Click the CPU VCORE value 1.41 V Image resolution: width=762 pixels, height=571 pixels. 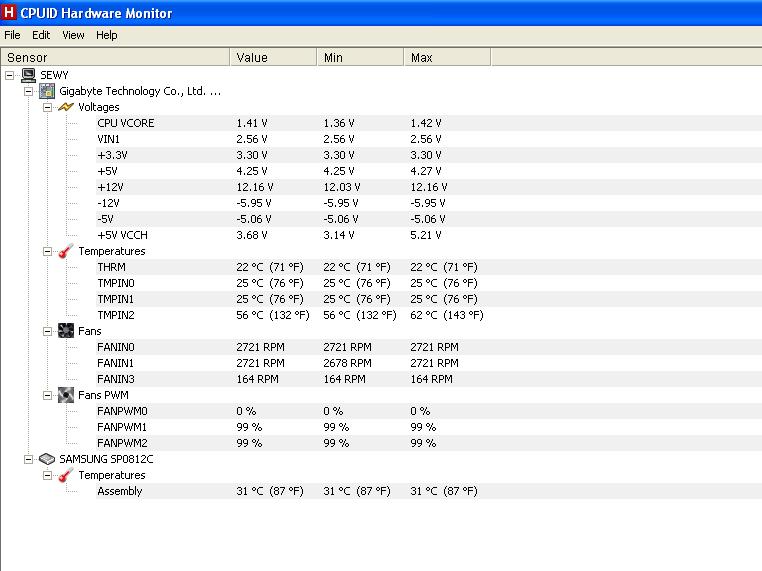[252, 123]
